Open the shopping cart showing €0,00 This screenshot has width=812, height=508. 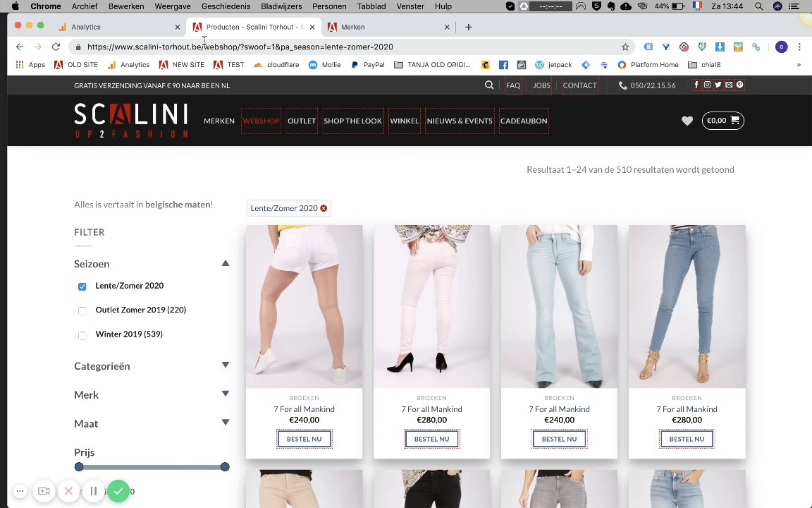723,120
